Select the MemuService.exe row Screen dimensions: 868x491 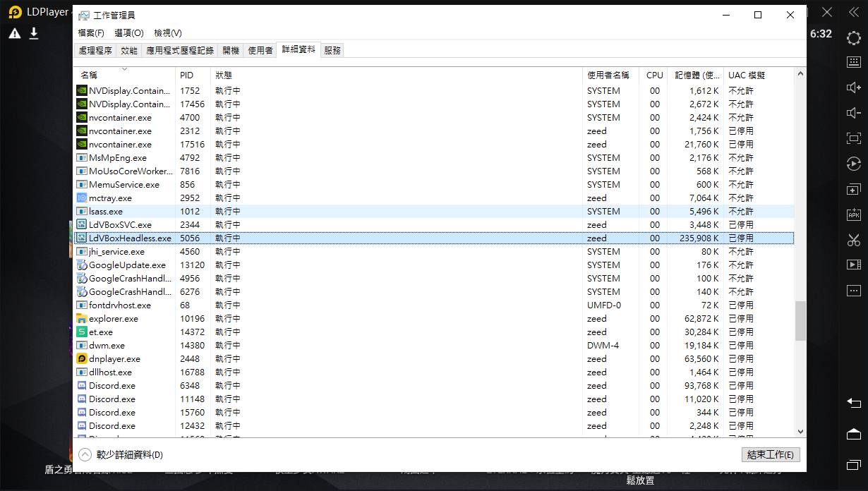[434, 185]
